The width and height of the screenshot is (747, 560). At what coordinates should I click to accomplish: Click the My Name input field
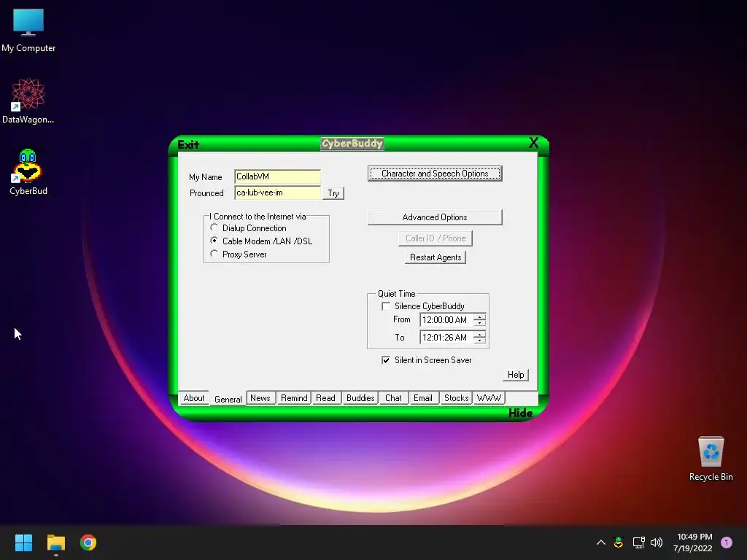(x=277, y=176)
